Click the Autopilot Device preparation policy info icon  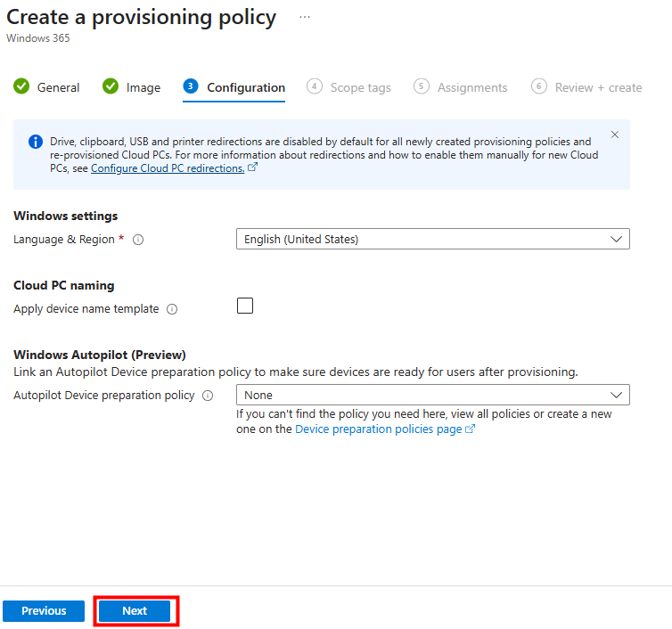pos(208,396)
